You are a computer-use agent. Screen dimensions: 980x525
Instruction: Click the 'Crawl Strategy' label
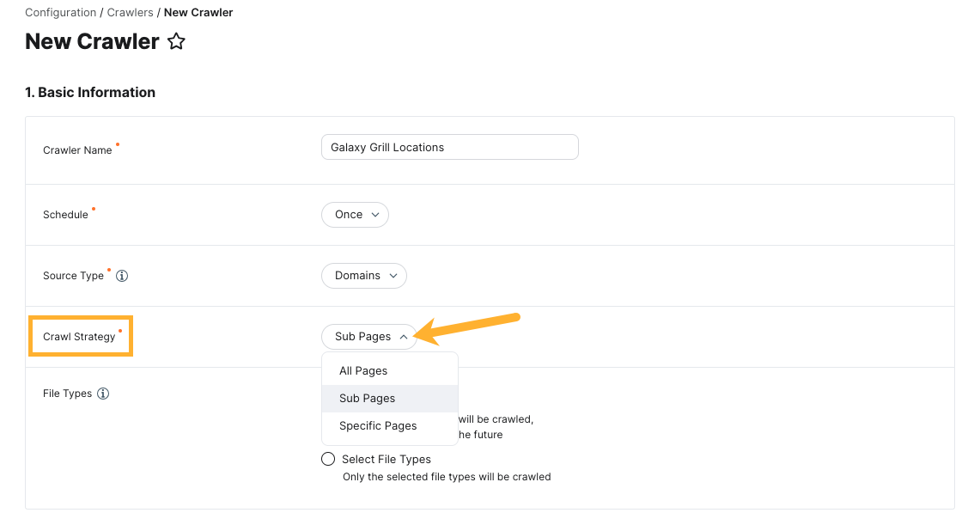click(79, 336)
